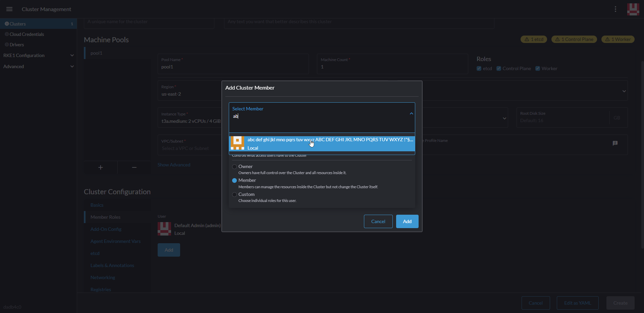This screenshot has width=644, height=313.
Task: Choose the Custom role option
Action: pyautogui.click(x=234, y=195)
